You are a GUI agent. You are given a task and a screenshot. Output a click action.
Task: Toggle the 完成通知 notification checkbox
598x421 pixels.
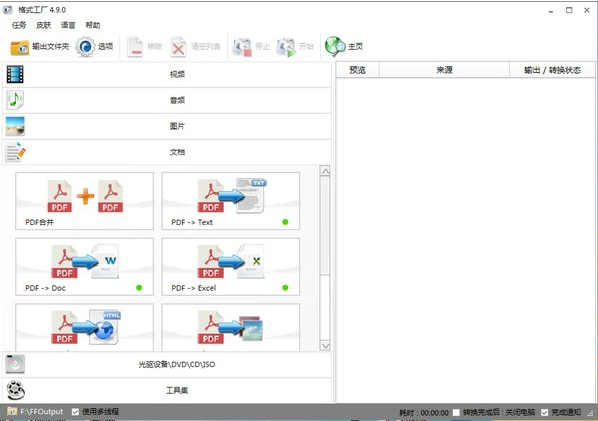pos(545,412)
